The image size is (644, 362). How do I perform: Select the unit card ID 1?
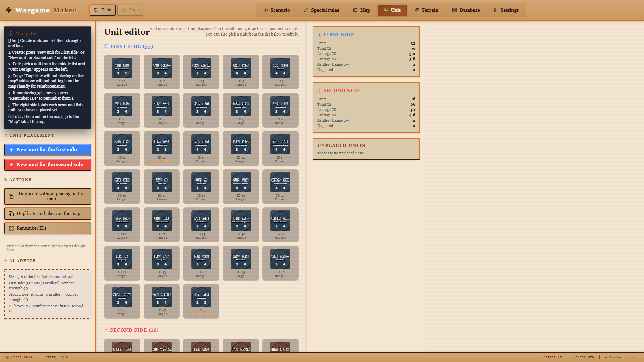click(122, 72)
